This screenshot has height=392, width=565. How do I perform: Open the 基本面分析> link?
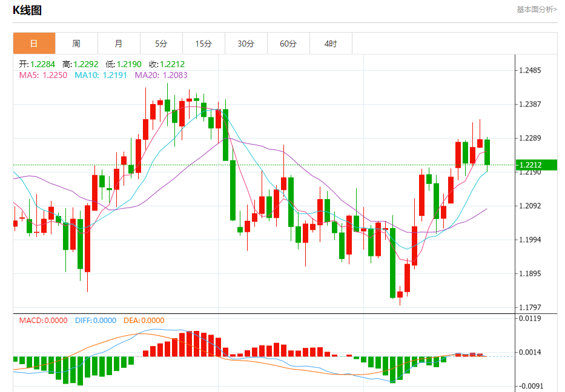[x=537, y=10]
